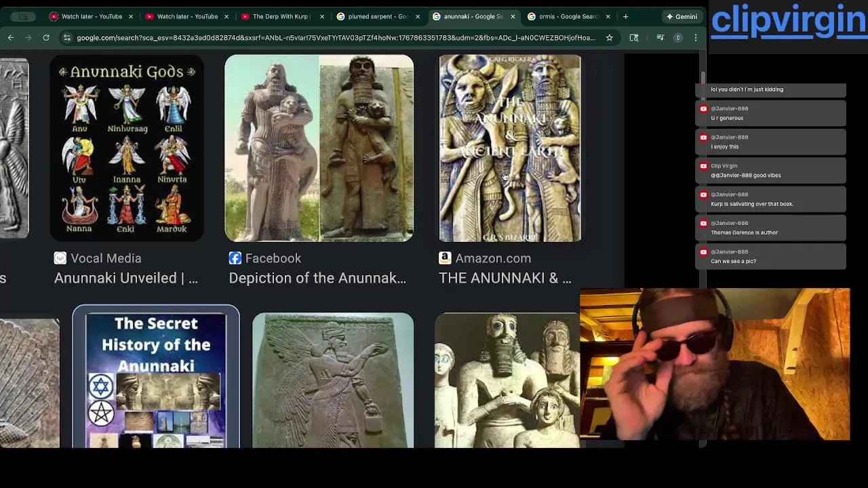The height and width of the screenshot is (488, 868).
Task: Close the plumed serpent tab
Action: [418, 16]
